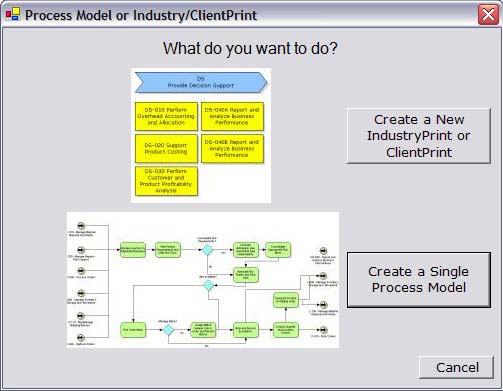Click the DS-010 Perform Overhead Accounting box

tap(166, 116)
